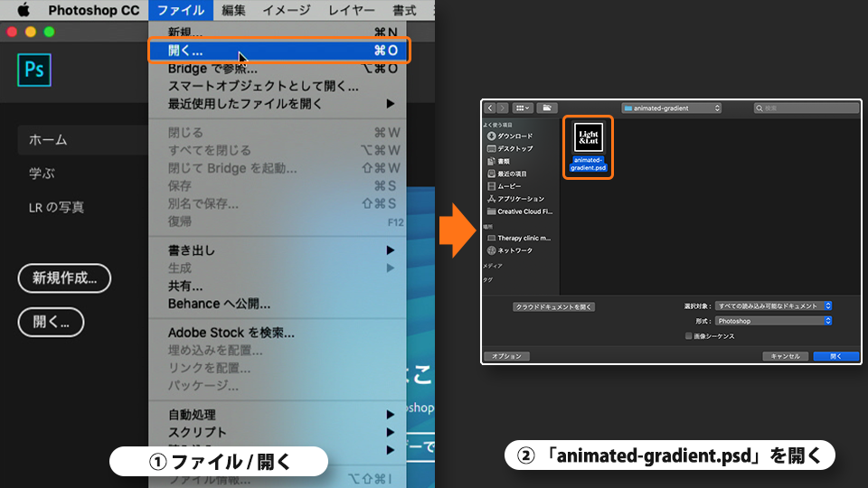This screenshot has height=488, width=868.
Task: Select ダウンロード in the dialog sidebar
Action: (510, 136)
